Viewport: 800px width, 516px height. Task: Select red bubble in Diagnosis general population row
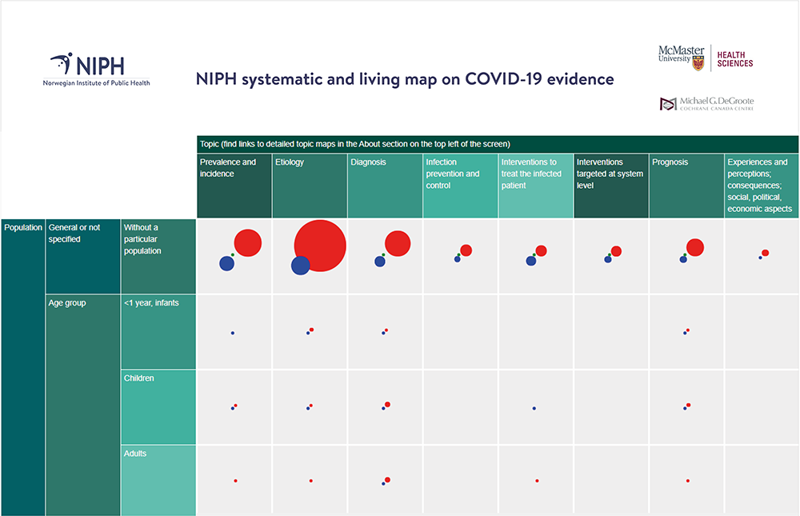tap(397, 244)
